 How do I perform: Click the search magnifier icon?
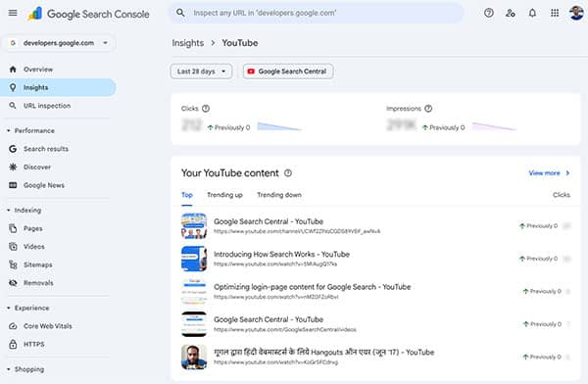pos(180,13)
